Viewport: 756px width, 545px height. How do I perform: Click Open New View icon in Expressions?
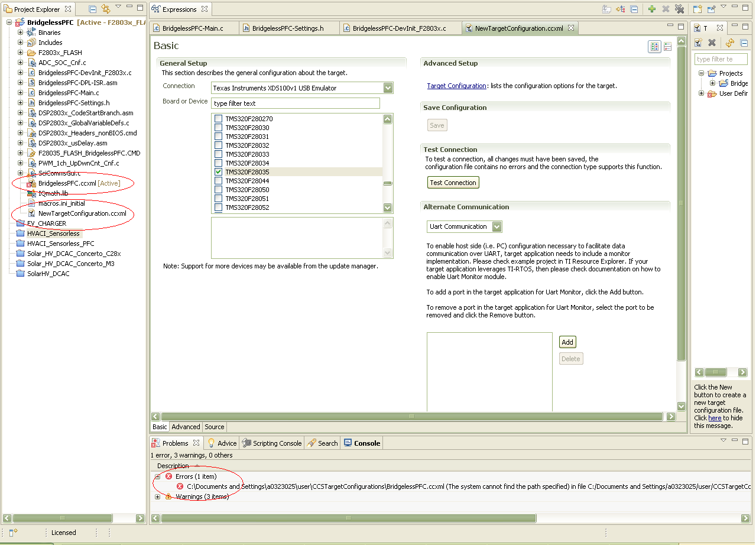[697, 9]
